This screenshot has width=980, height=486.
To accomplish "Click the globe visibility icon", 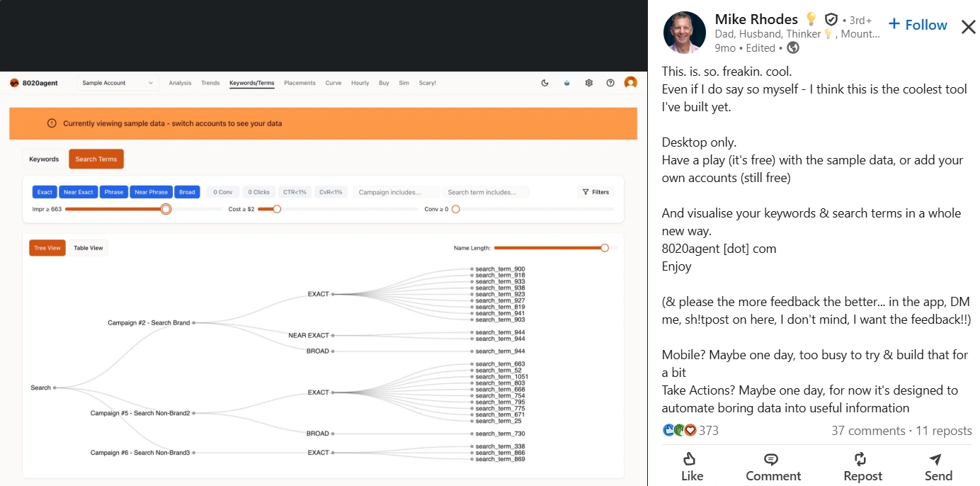I will (793, 48).
